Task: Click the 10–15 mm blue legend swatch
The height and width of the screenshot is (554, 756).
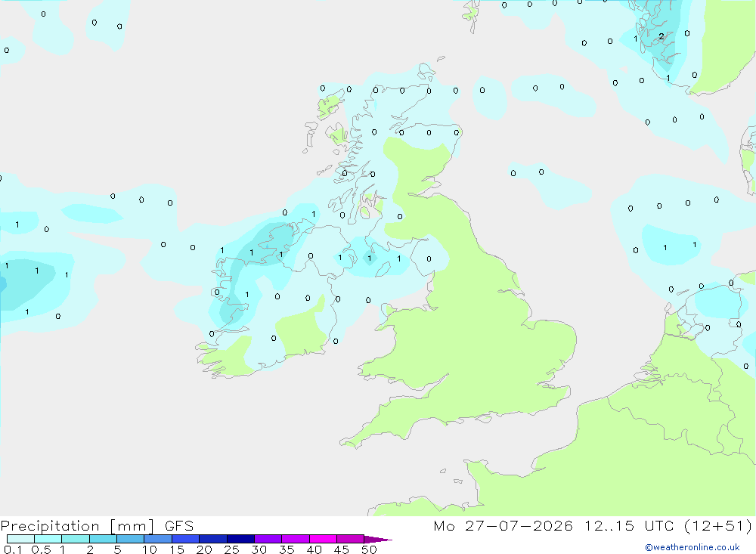Action: pos(158,539)
